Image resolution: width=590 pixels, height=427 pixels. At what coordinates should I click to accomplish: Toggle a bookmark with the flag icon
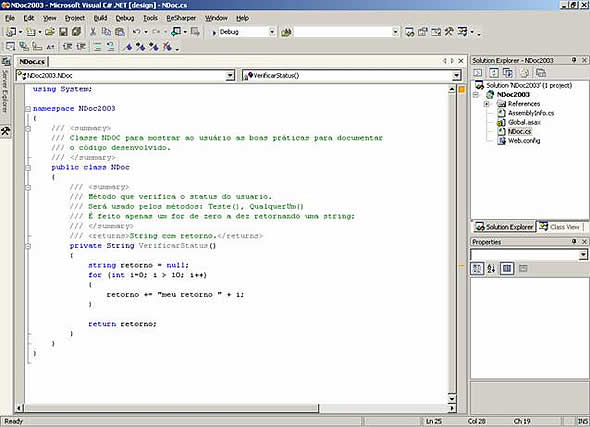[128, 47]
